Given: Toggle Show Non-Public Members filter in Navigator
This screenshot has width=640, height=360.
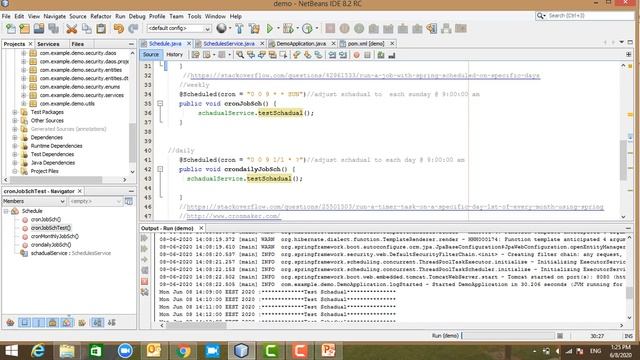Looking at the screenshot, I should pyautogui.click(x=52, y=323).
